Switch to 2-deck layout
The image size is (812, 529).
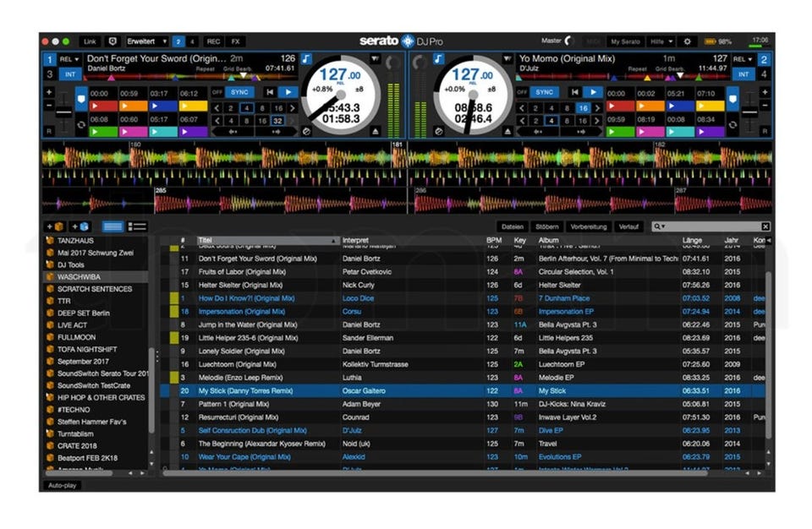(178, 41)
